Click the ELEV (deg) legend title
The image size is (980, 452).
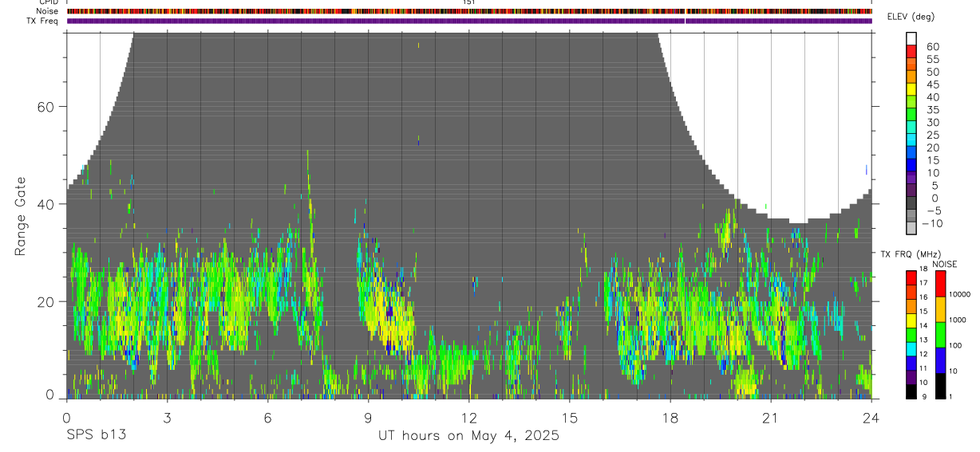[911, 17]
